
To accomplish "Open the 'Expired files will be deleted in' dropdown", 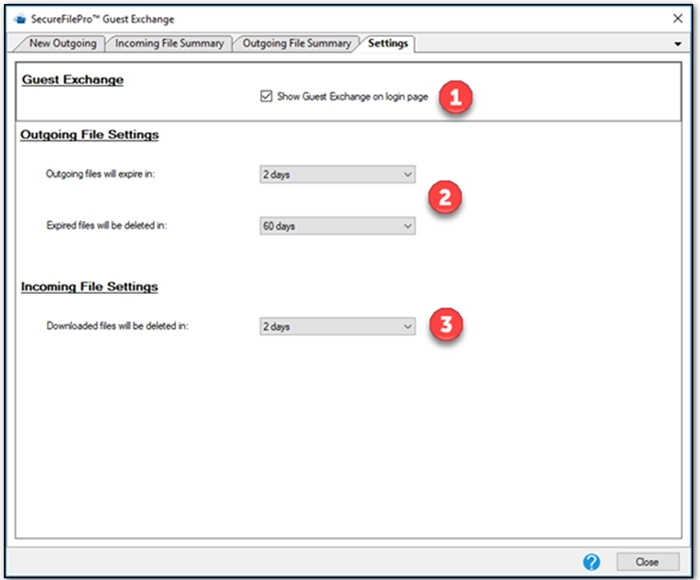I will (337, 226).
